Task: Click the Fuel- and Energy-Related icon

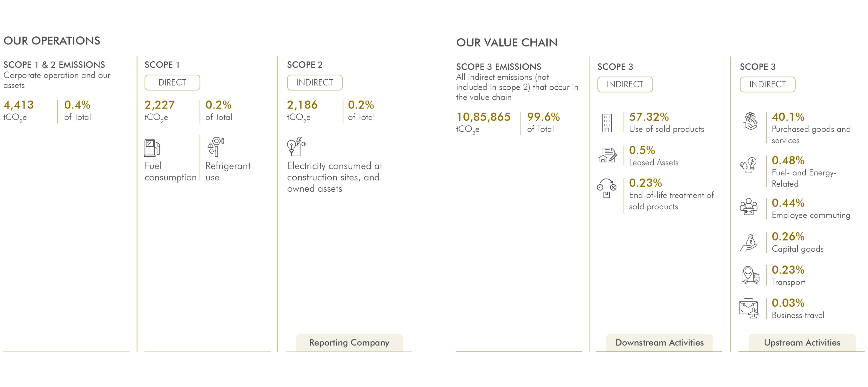Action: pyautogui.click(x=748, y=165)
